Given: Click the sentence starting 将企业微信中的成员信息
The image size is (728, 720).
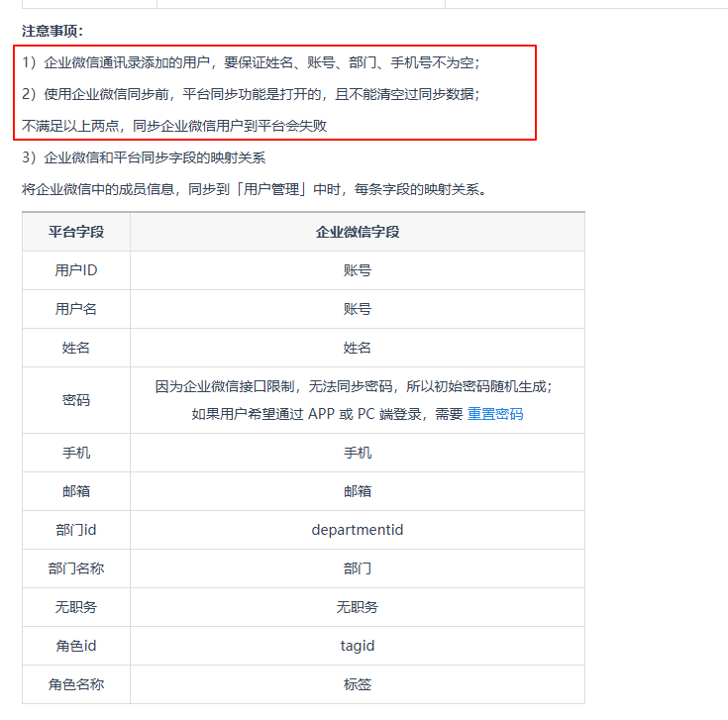Looking at the screenshot, I should (x=254, y=189).
